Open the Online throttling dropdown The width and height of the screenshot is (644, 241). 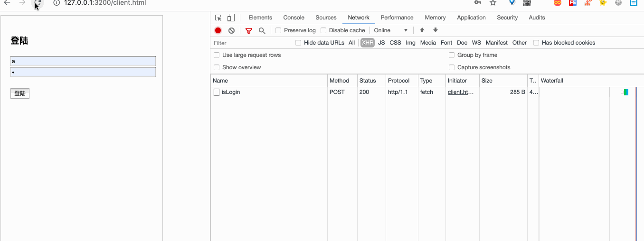391,30
